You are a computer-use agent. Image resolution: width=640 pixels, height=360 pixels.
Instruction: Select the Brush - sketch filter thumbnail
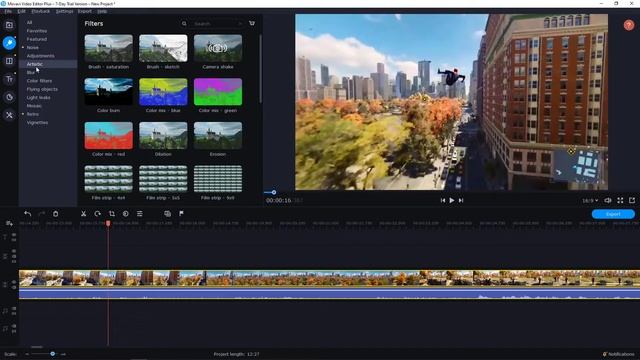(163, 48)
